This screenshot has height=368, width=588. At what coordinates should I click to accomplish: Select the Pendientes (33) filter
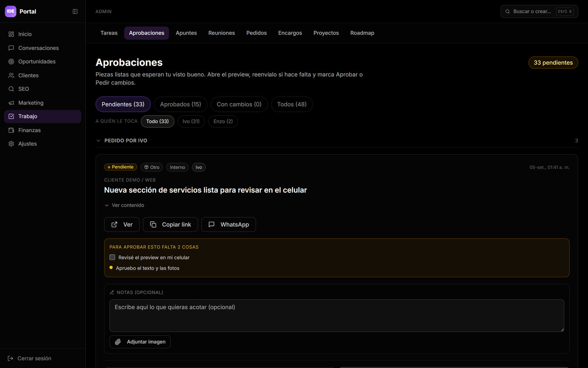[x=123, y=104]
